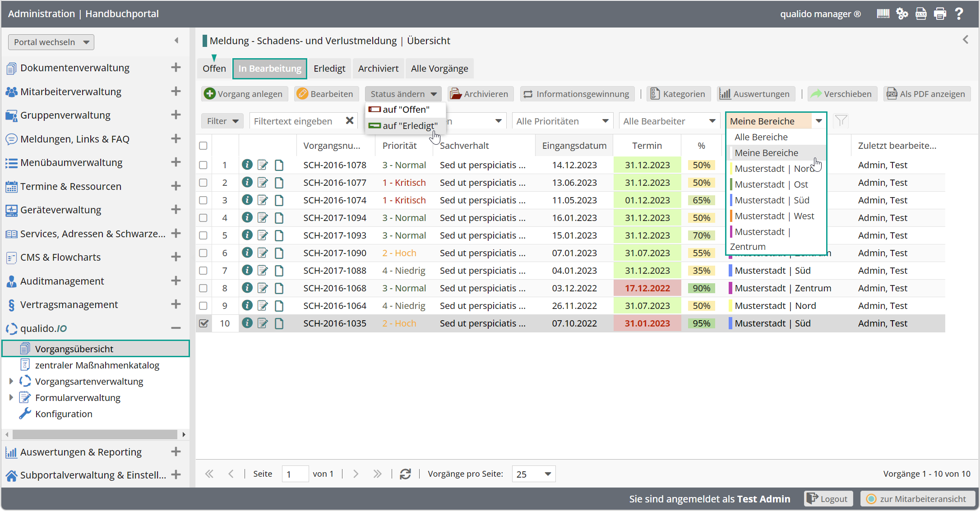980x511 pixels.
Task: Toggle the select-all header checkbox
Action: point(203,146)
